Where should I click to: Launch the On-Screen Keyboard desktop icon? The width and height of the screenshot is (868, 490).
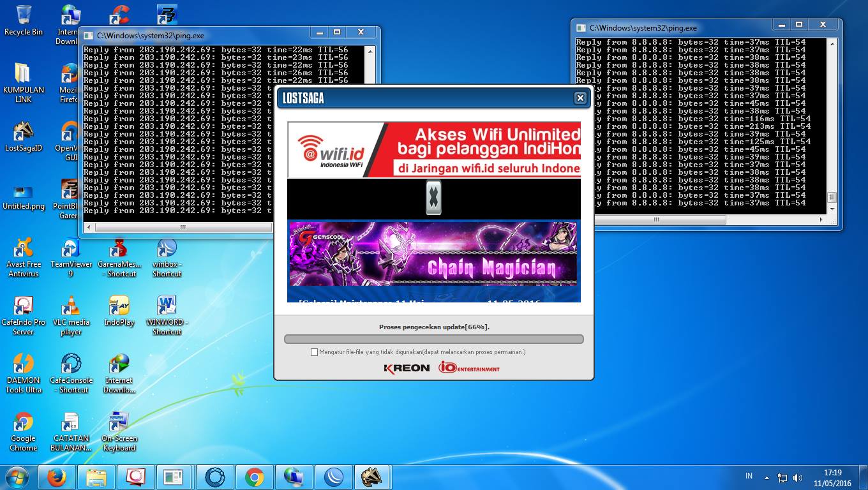119,432
